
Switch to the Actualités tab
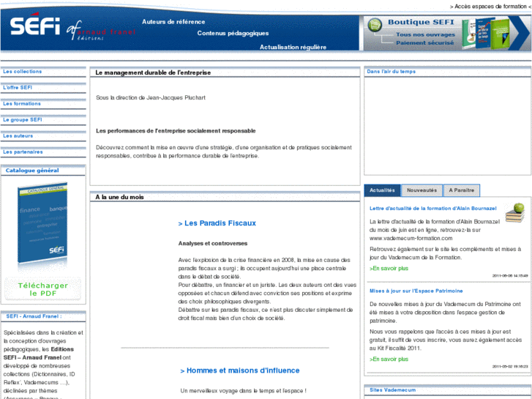[382, 190]
